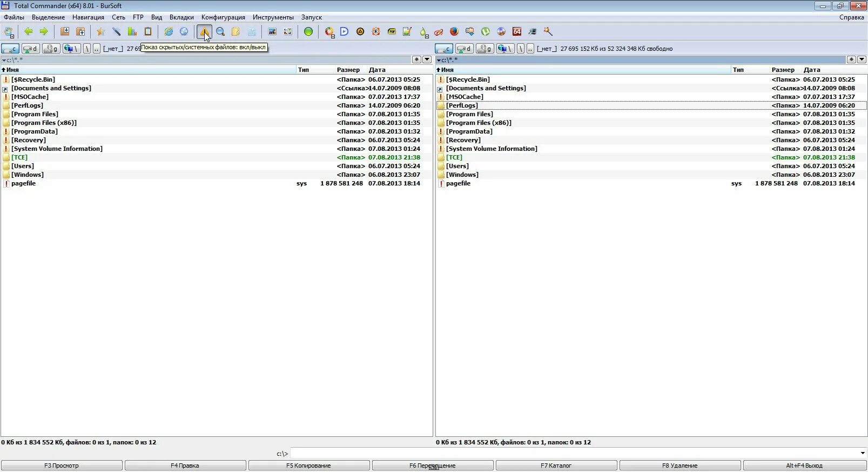Click the F7 Каталог button
The image size is (868, 472).
tap(556, 466)
